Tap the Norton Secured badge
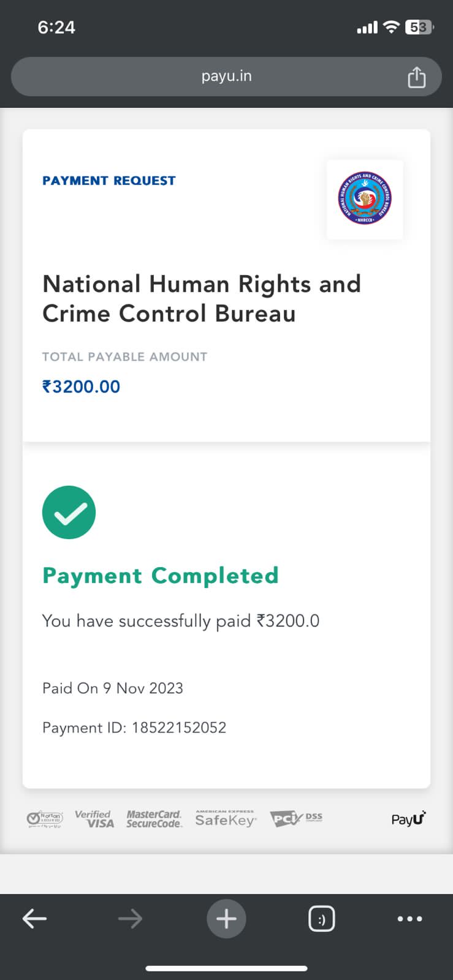The height and width of the screenshot is (980, 453). (45, 819)
